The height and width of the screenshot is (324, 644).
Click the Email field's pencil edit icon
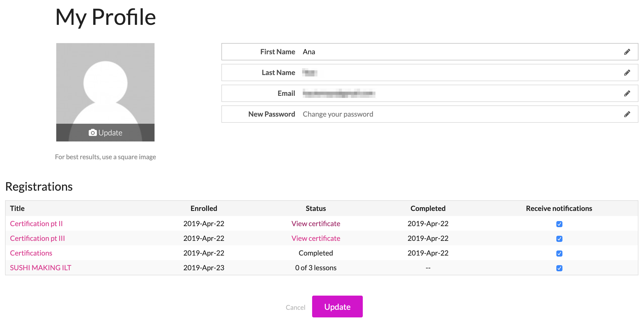tap(627, 94)
